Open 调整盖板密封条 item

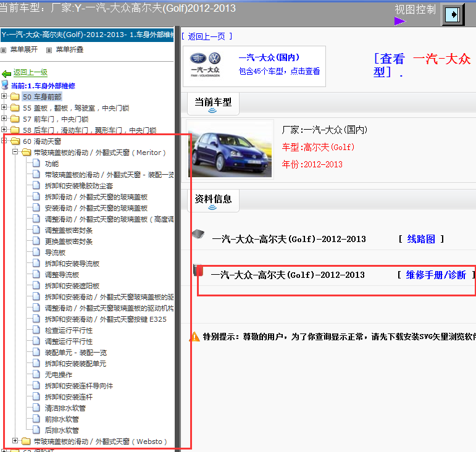pyautogui.click(x=69, y=230)
